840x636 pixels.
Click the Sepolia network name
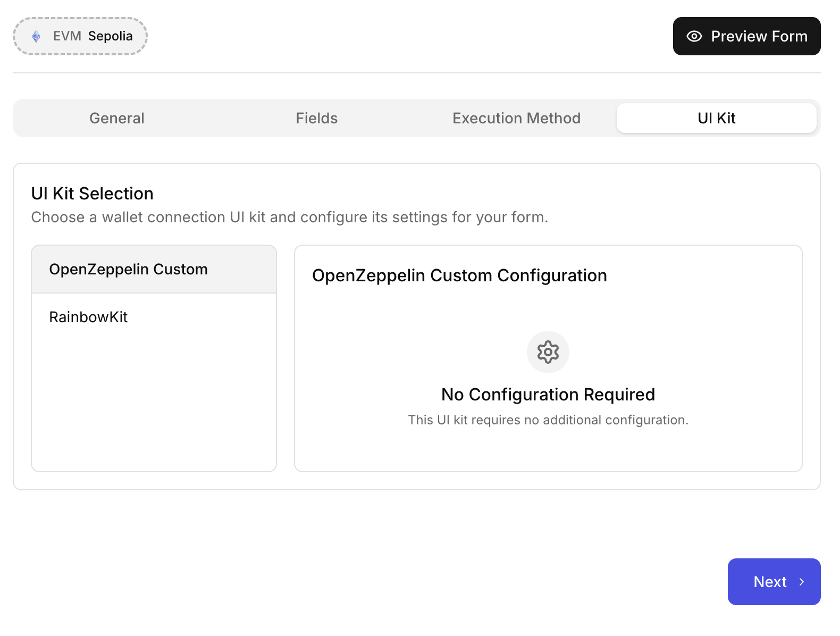(x=110, y=36)
